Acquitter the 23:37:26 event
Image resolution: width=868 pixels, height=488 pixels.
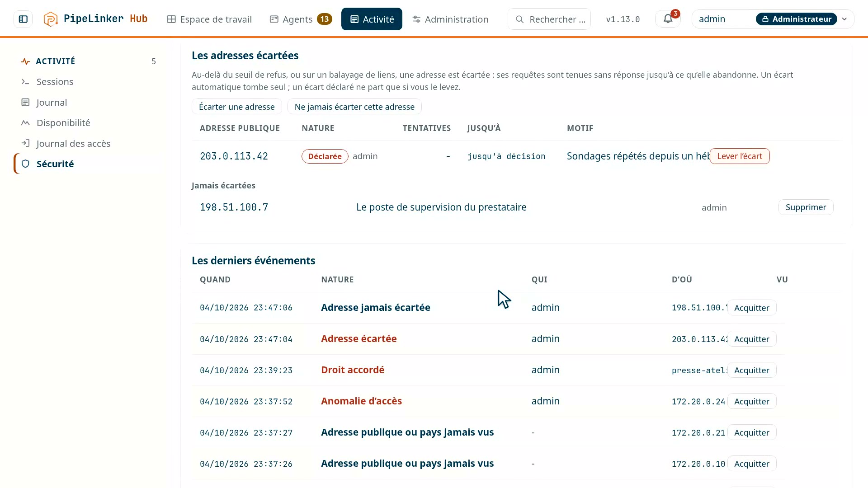751,464
